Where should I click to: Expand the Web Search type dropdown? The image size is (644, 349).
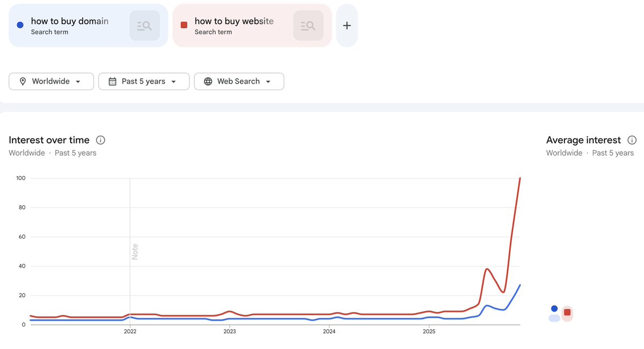point(268,81)
